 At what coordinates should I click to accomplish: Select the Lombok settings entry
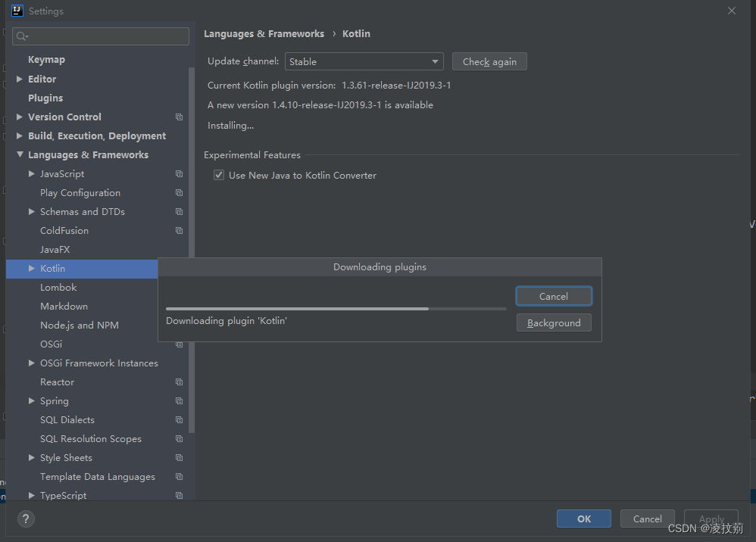pos(58,288)
